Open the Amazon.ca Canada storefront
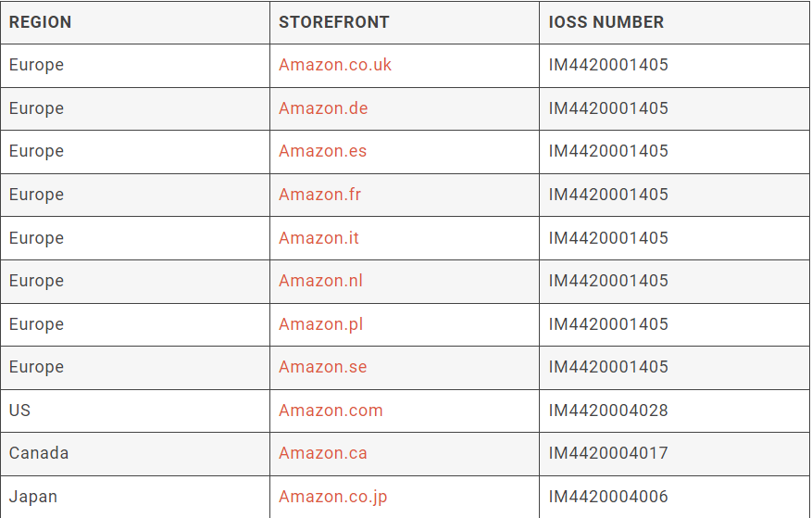 tap(322, 453)
